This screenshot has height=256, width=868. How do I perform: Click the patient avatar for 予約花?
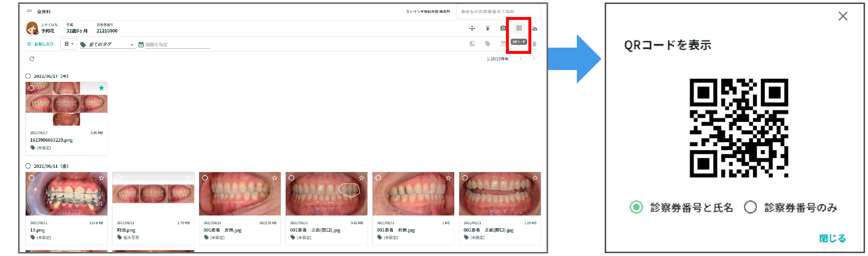point(32,28)
